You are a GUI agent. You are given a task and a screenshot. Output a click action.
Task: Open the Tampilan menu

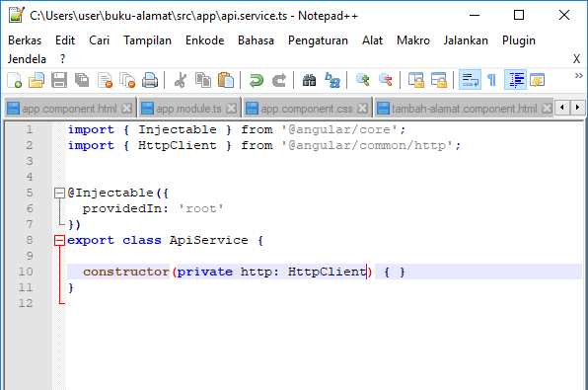[147, 40]
